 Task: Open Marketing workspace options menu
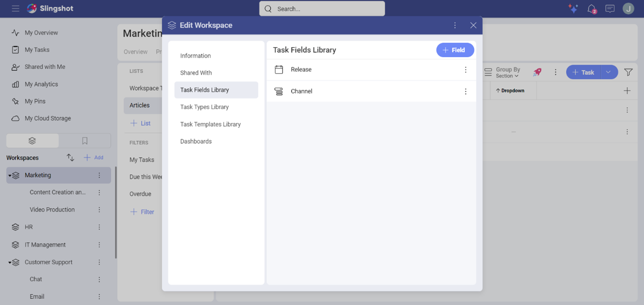[100, 175]
